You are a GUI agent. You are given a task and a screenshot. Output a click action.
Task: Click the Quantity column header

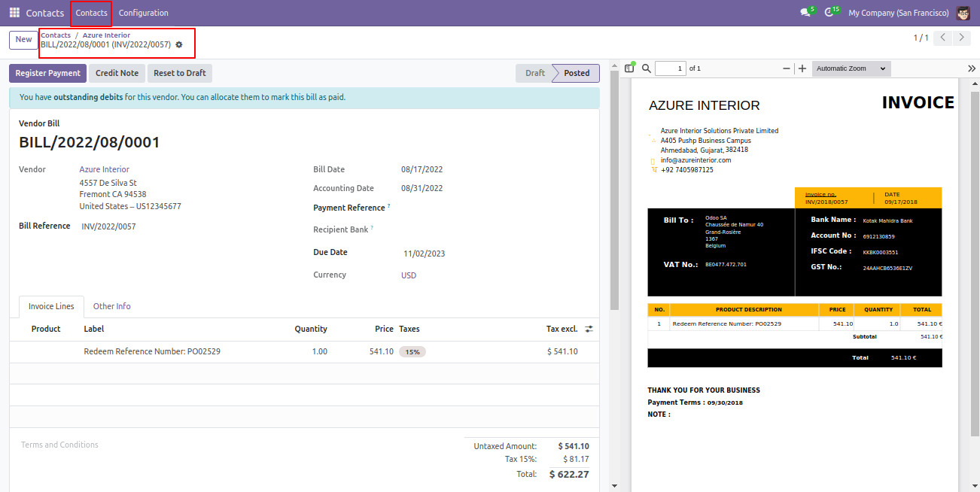tap(311, 329)
